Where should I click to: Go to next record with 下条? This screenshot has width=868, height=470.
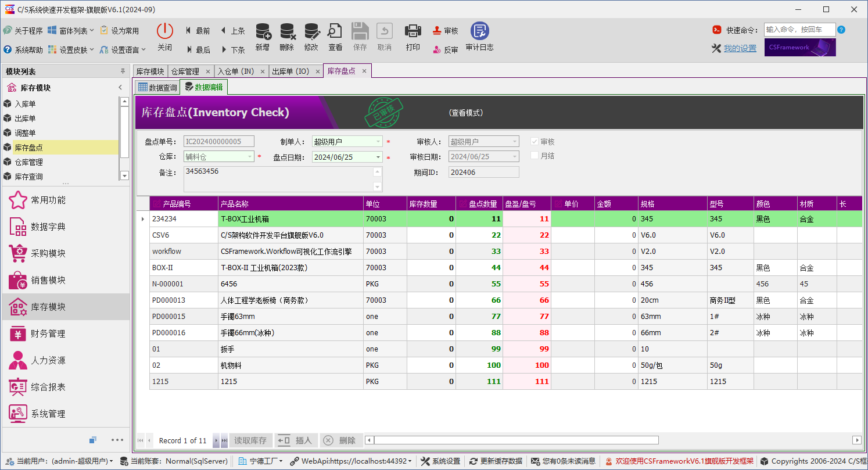pyautogui.click(x=232, y=50)
